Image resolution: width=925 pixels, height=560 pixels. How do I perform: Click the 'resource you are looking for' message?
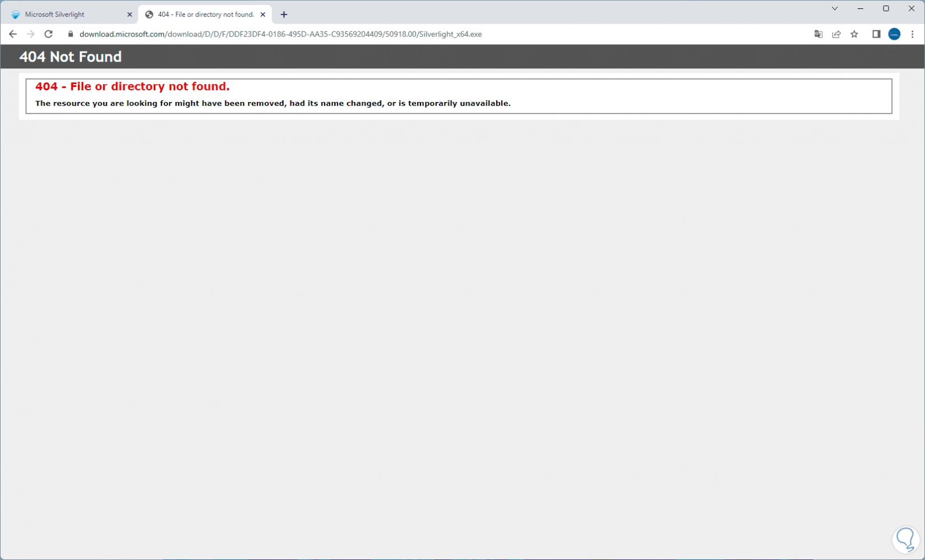pos(273,103)
